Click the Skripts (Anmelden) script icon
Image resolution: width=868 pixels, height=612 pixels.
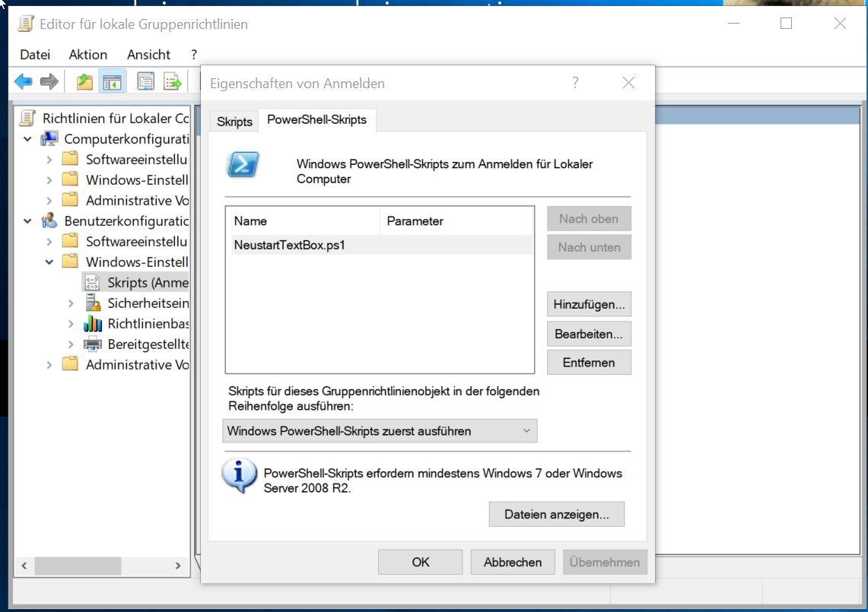[92, 282]
